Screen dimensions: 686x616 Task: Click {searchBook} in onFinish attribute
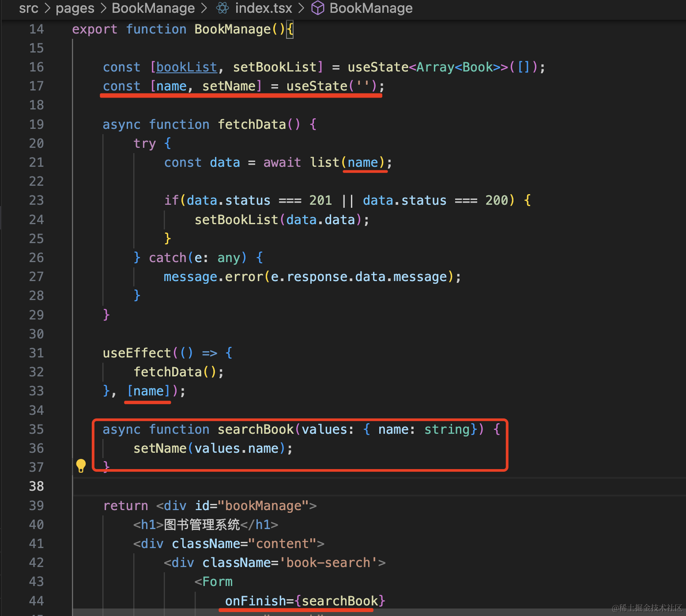340,601
